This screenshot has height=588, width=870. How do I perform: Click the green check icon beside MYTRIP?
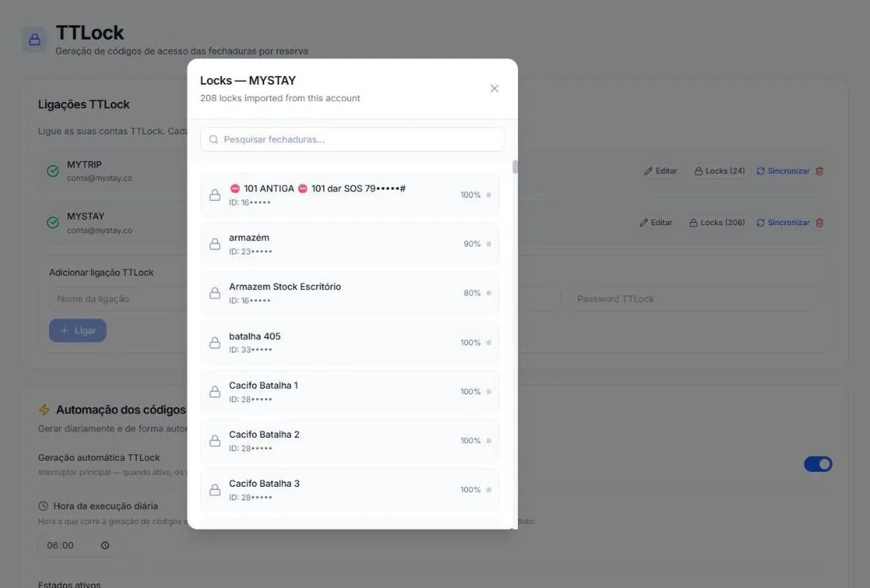tap(53, 171)
